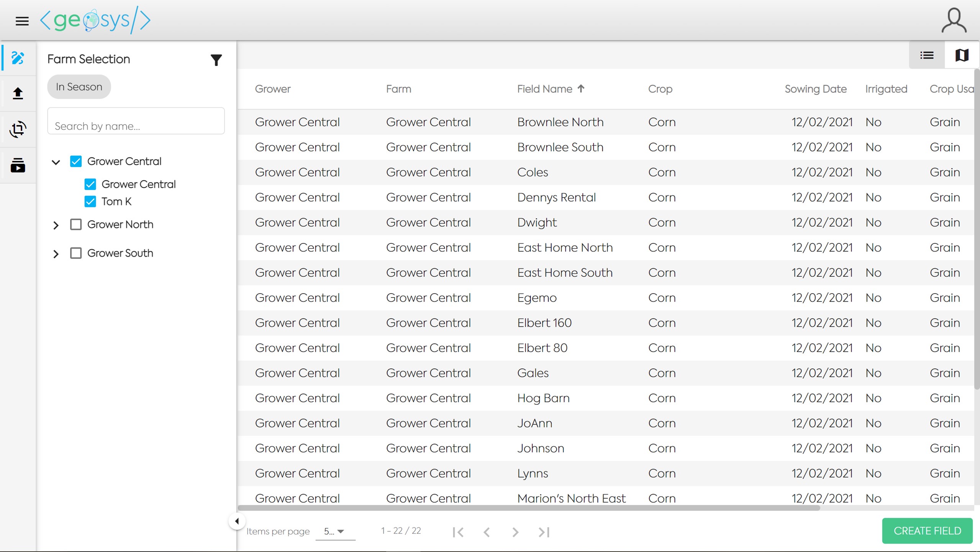
Task: Click the user profile icon
Action: [x=954, y=21]
